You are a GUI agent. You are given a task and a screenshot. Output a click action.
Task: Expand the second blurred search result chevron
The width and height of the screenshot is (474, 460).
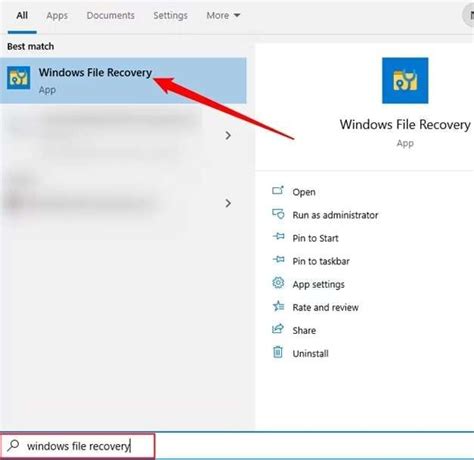point(228,203)
